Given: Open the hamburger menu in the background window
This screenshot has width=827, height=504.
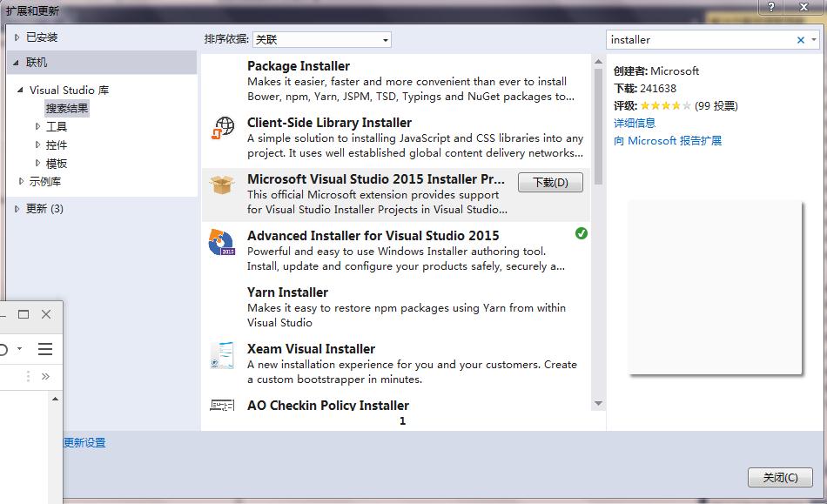Looking at the screenshot, I should 45,349.
